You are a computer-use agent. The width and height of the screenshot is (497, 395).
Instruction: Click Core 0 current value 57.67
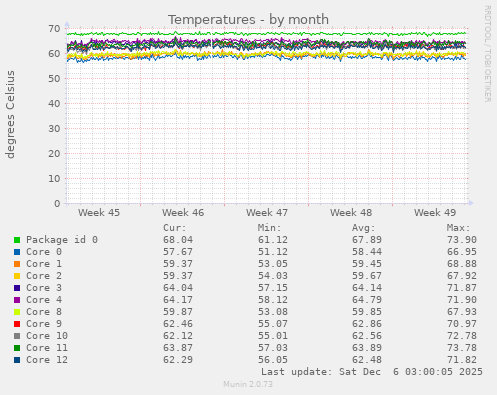click(178, 252)
